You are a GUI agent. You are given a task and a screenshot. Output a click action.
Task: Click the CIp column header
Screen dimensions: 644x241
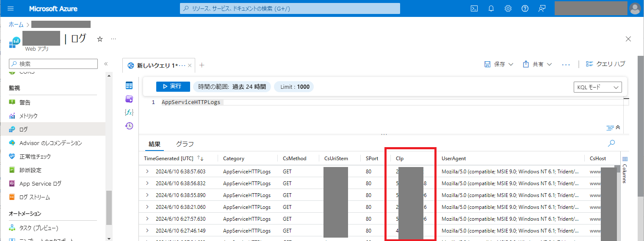point(400,159)
